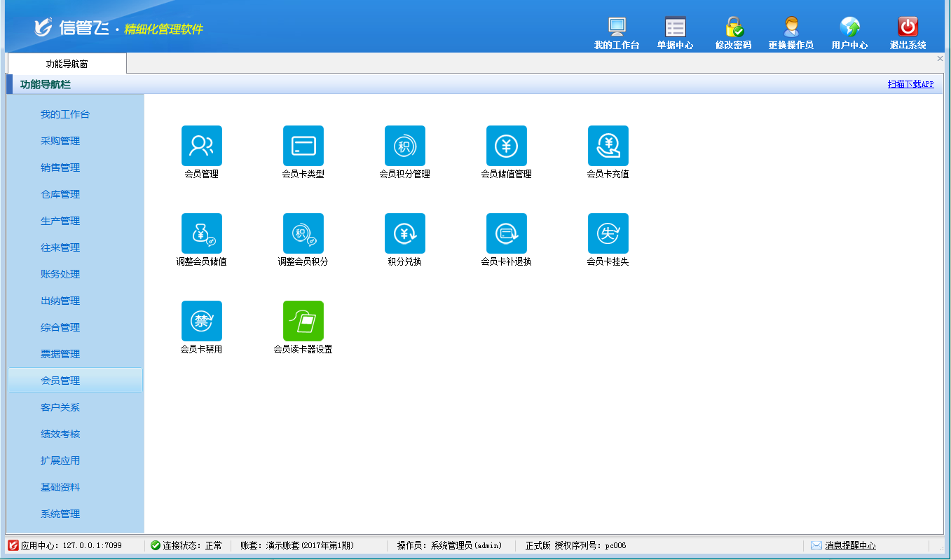Screen dimensions: 951x560
Task: Open the 会员卡类型 icon
Action: (303, 146)
